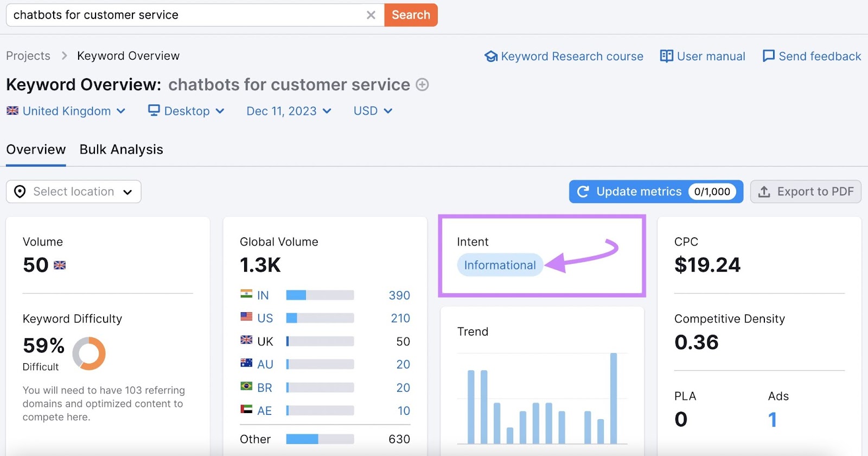Click the India flag icon in Global Volume

(x=246, y=294)
